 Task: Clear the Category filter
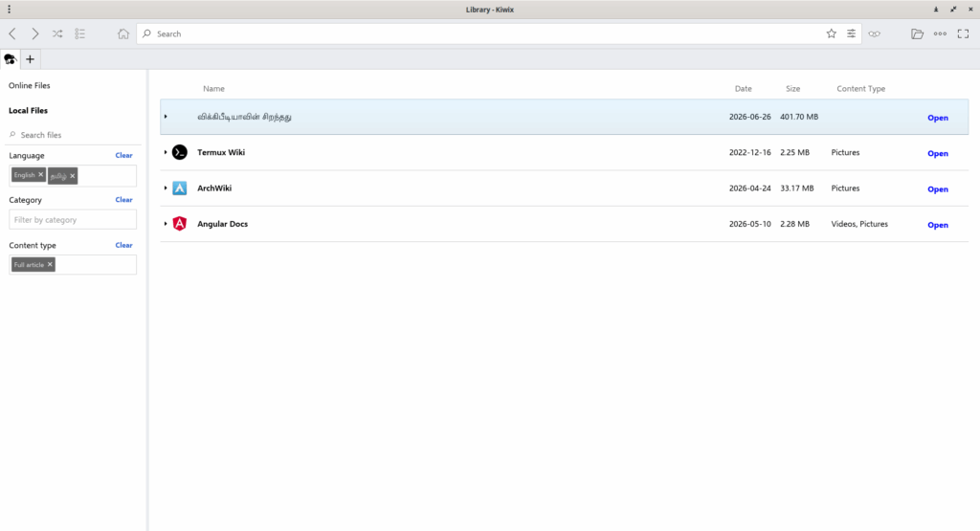123,200
